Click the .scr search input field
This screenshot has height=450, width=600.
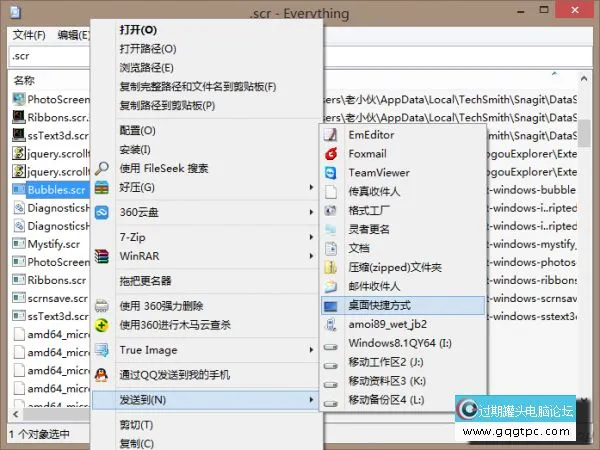click(50, 57)
